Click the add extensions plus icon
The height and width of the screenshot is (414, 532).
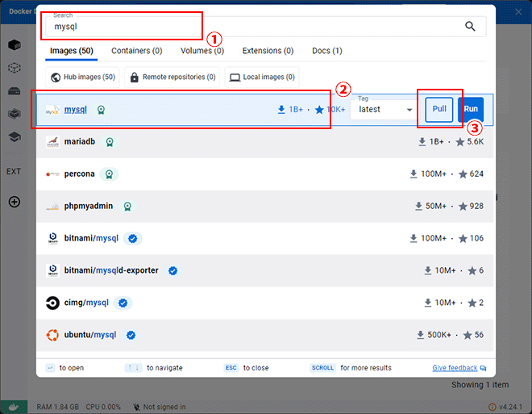[15, 202]
